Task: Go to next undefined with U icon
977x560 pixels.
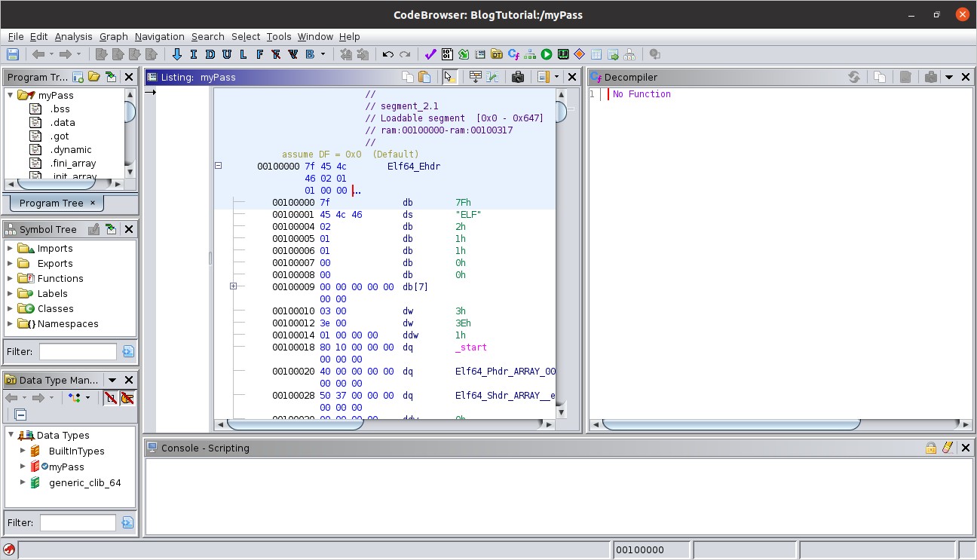Action: [x=227, y=54]
